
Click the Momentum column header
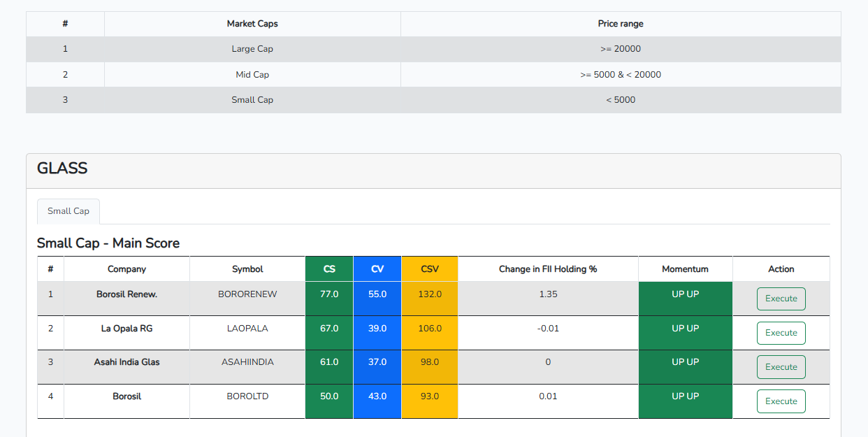[x=686, y=269]
